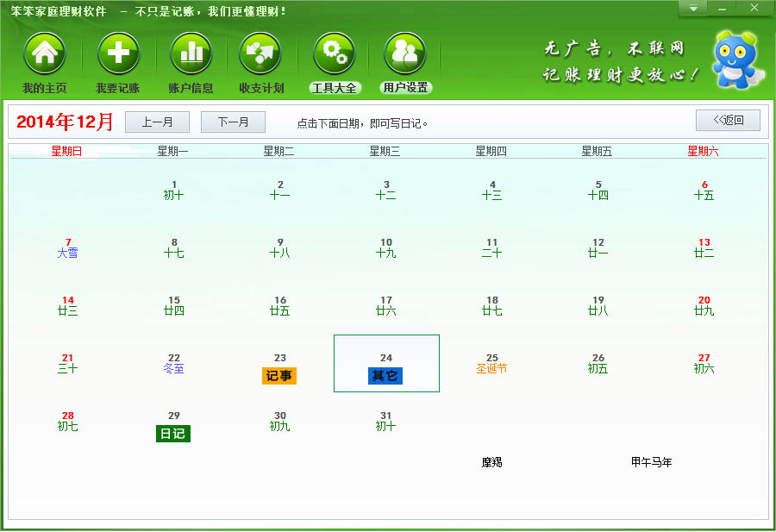Viewport: 776px width, 532px height.
Task: Open the orange 记事 tag on day 23
Action: [279, 376]
